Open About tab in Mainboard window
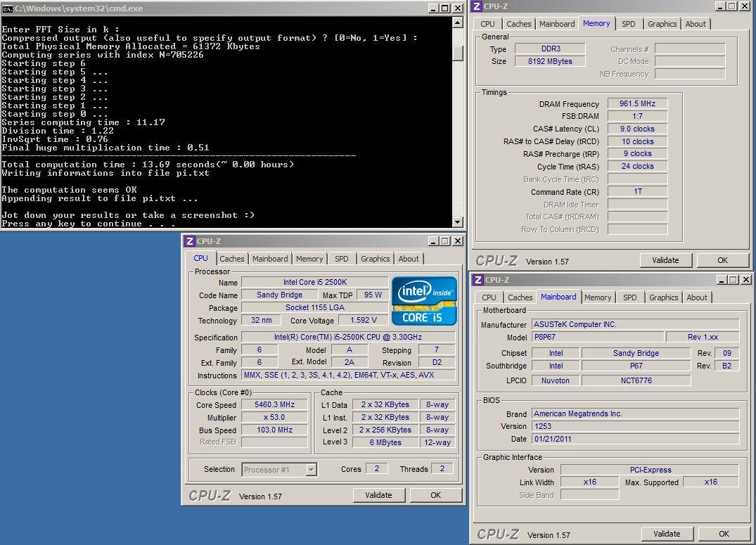Screen dimensions: 756x545 697,297
